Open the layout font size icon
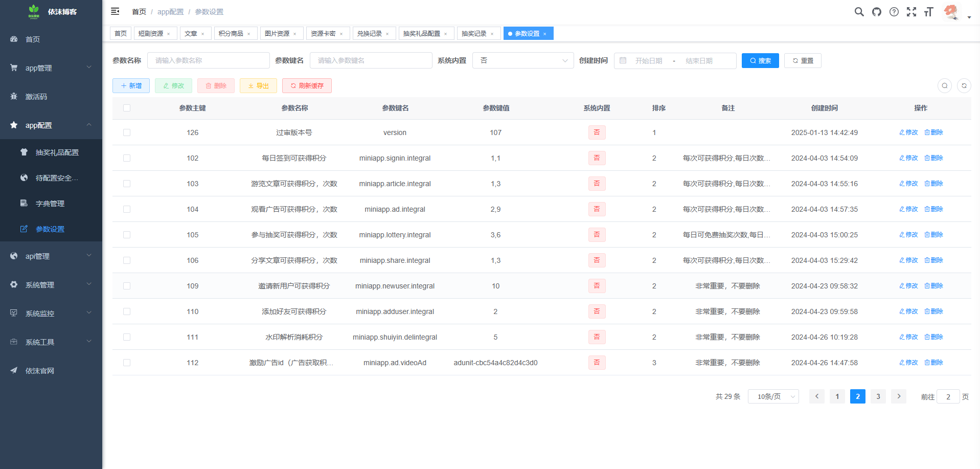980x469 pixels. pos(928,12)
